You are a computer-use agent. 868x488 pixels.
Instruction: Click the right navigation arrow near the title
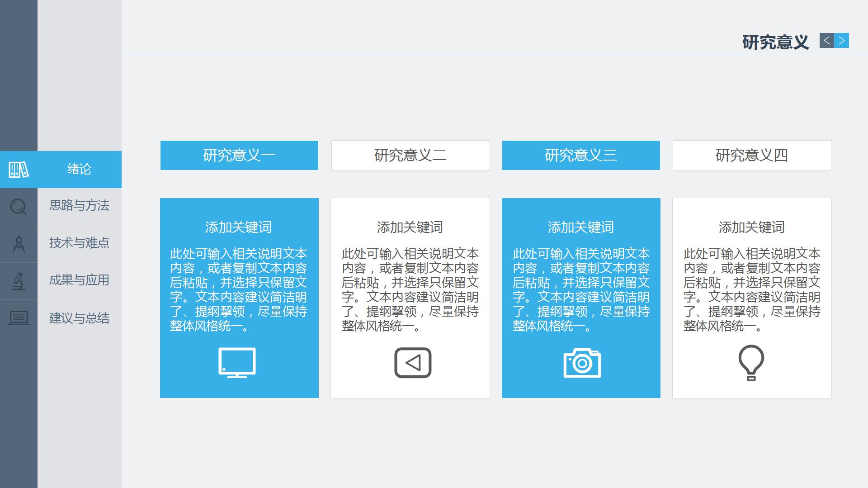coord(841,41)
